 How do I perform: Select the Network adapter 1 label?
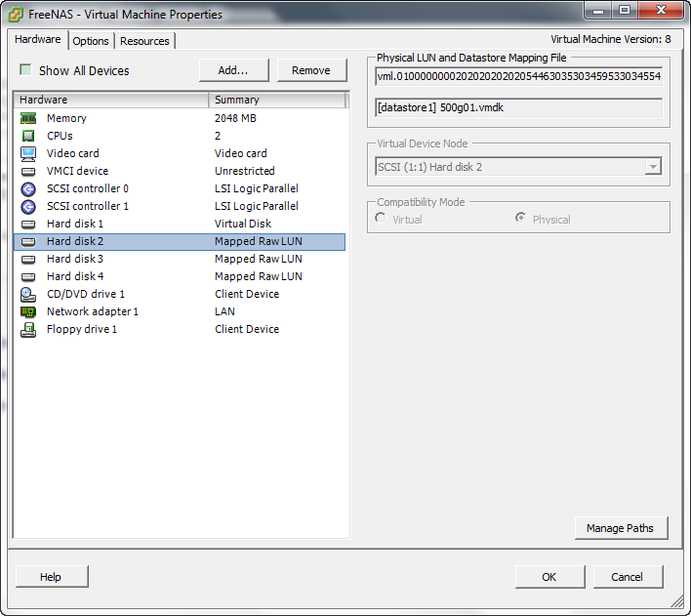pos(93,311)
